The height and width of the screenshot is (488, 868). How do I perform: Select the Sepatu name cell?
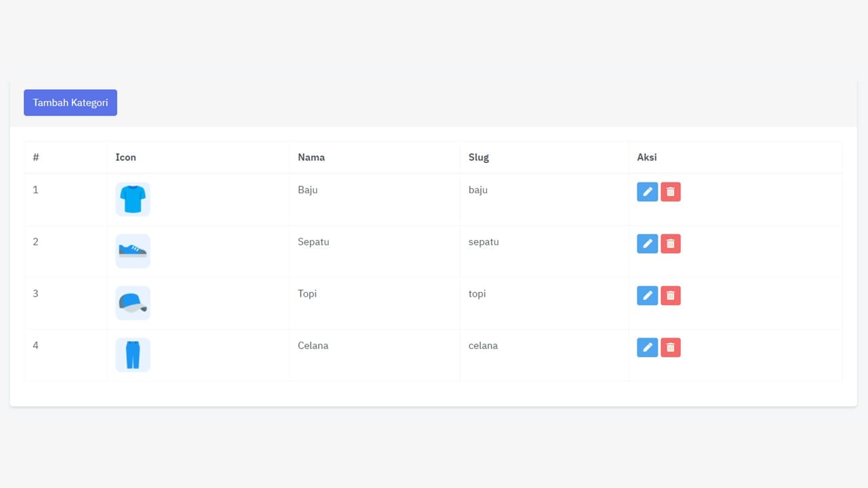[313, 242]
